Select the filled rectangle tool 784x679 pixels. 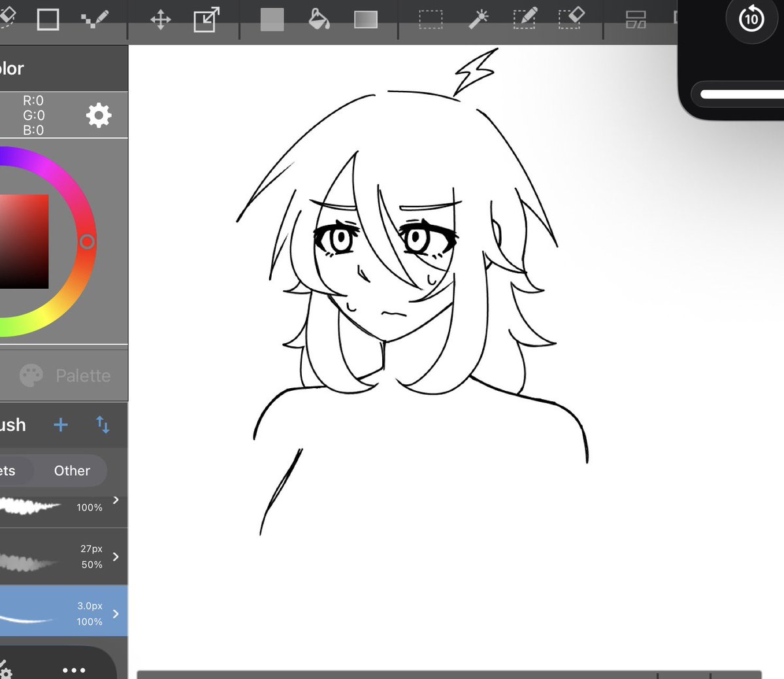272,20
